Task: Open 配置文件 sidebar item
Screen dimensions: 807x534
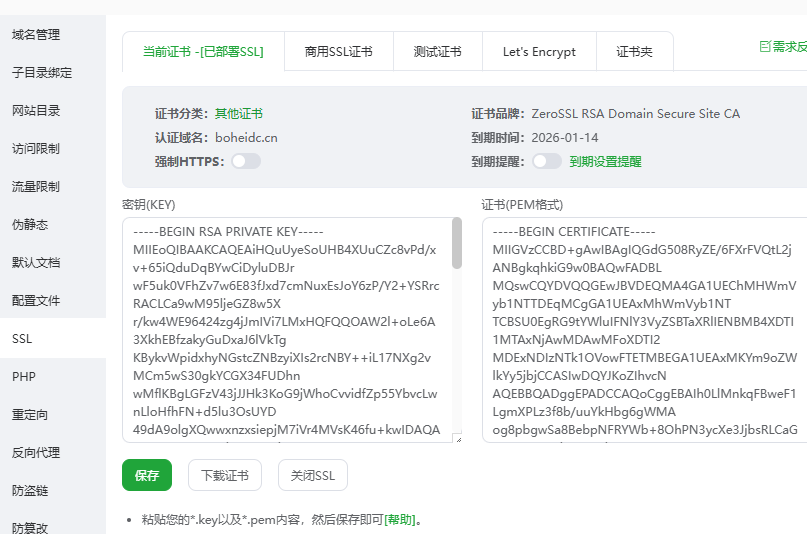Action: click(36, 301)
